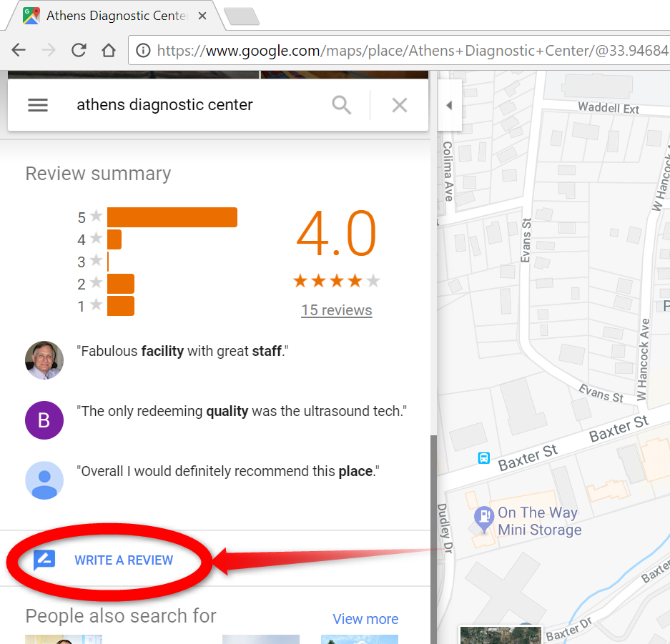Reload the page with the refresh icon
670x644 pixels.
79,51
